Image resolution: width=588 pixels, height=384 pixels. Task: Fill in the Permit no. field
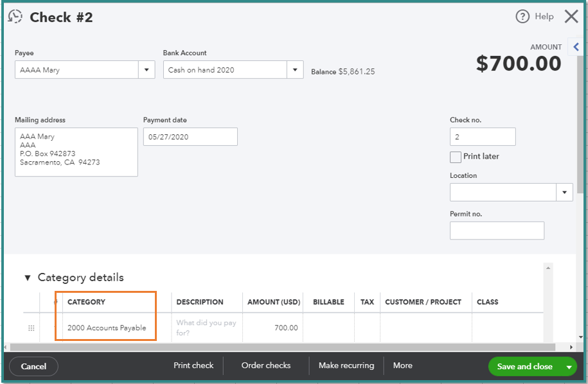[497, 231]
